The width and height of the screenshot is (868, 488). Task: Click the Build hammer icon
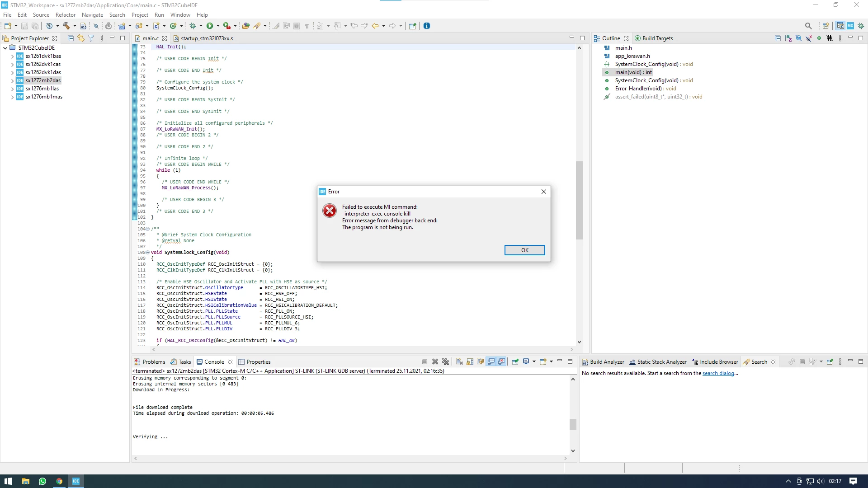pos(66,26)
